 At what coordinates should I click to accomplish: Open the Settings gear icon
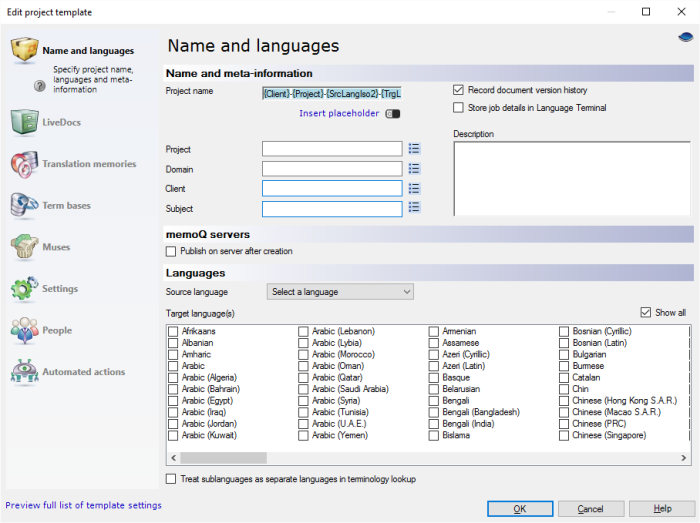pyautogui.click(x=24, y=289)
